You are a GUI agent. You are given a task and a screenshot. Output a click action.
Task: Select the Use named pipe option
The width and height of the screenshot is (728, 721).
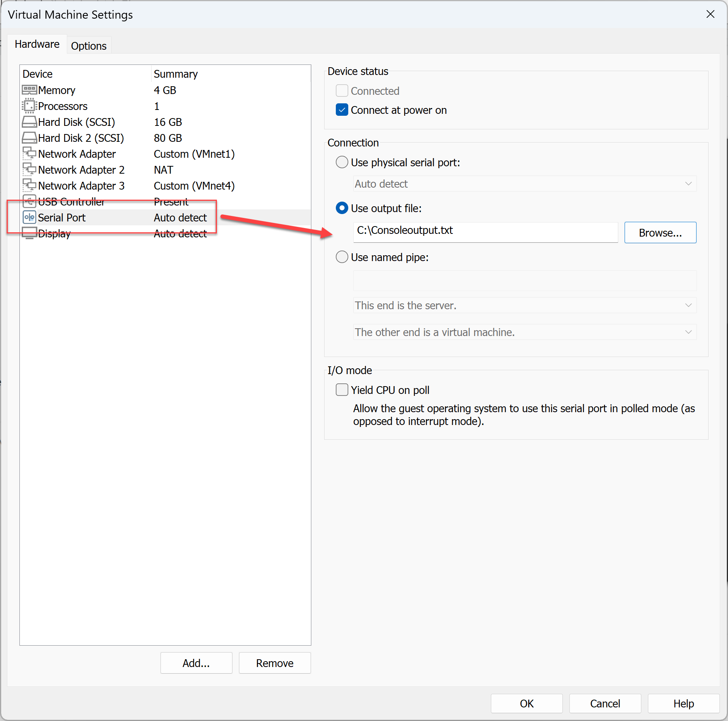tap(342, 257)
